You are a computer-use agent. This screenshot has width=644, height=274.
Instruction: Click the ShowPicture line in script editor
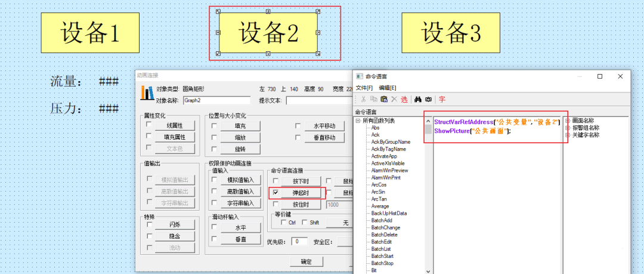pos(472,131)
